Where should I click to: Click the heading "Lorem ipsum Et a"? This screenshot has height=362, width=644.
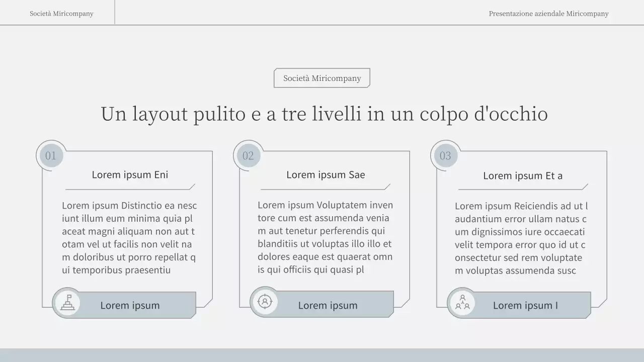point(523,175)
